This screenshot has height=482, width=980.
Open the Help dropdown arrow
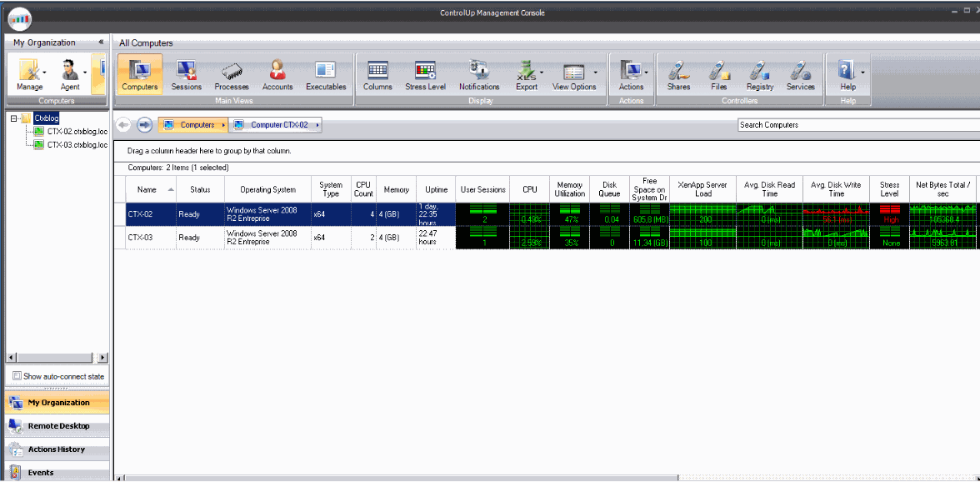coord(862,72)
